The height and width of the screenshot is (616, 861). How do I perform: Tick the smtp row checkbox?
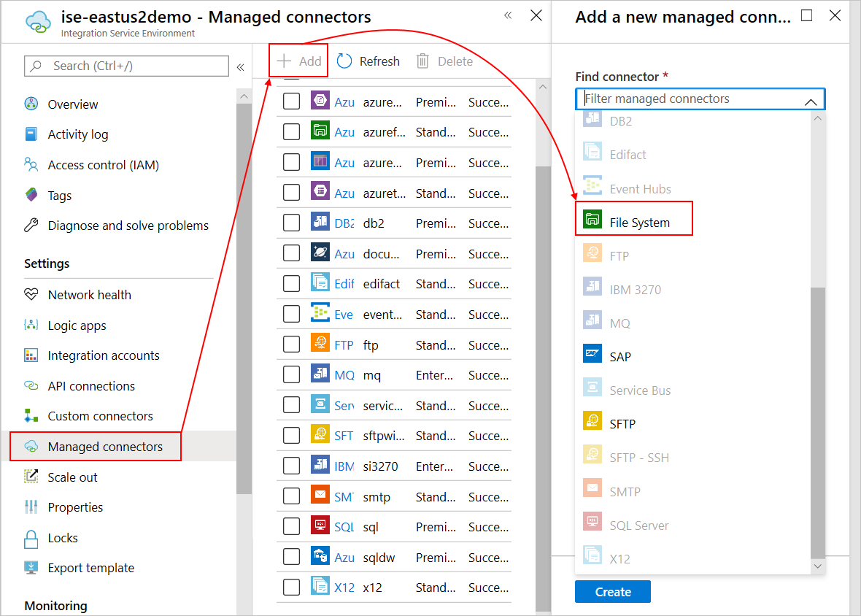(x=292, y=496)
